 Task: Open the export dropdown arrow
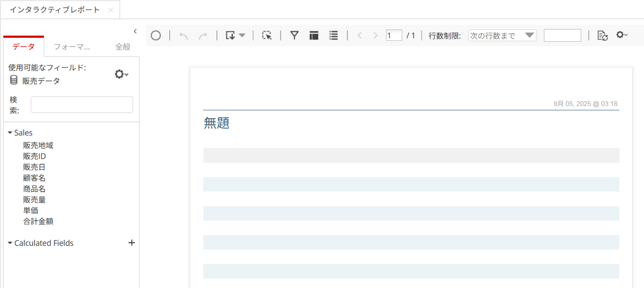click(x=242, y=35)
